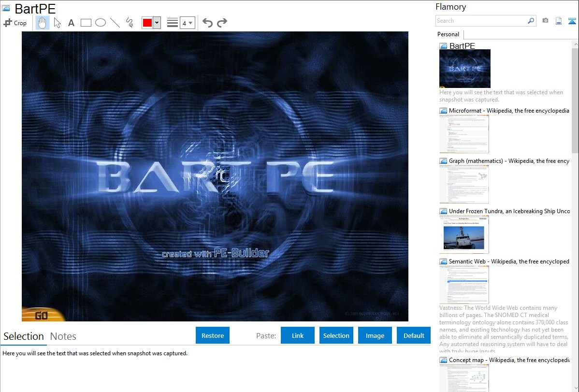The image size is (579, 392).
Task: Paste as Link
Action: coord(298,335)
